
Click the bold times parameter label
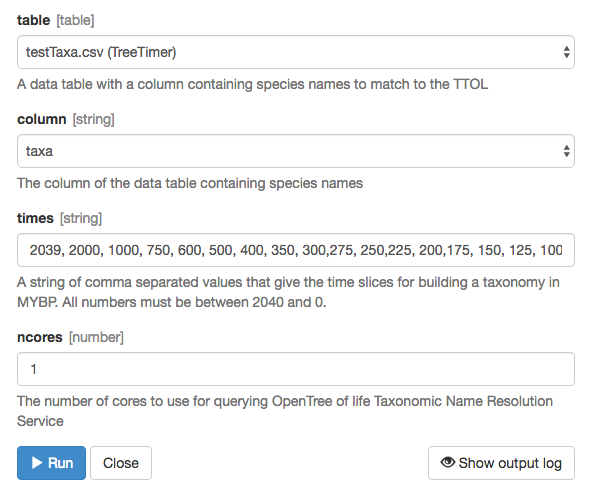35,218
